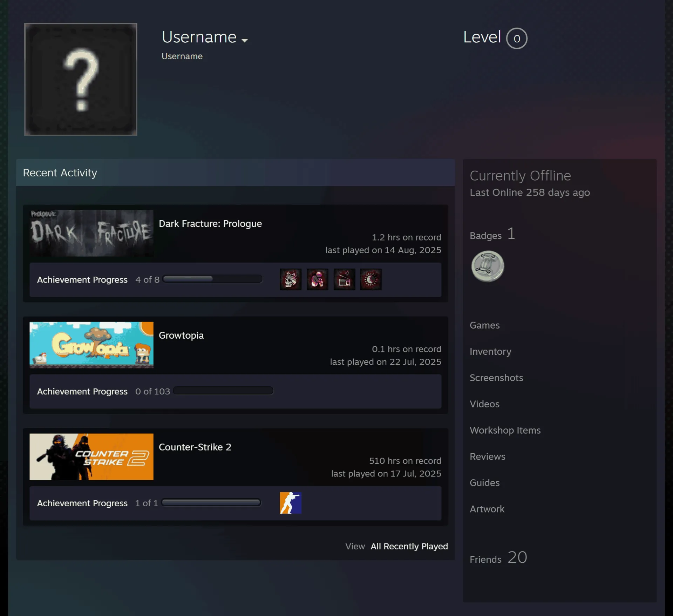Click the smaller Username text under heading
Image resolution: width=673 pixels, height=616 pixels.
(182, 56)
